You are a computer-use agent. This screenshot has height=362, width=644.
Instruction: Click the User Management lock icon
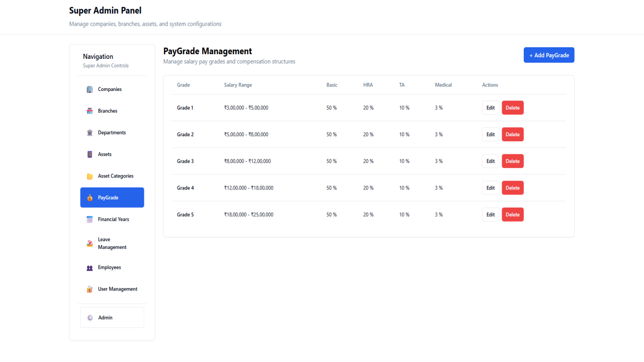(x=90, y=289)
